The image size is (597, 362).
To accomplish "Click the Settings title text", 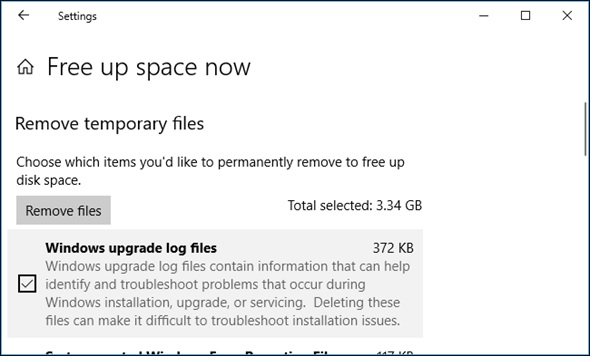I will click(x=77, y=16).
